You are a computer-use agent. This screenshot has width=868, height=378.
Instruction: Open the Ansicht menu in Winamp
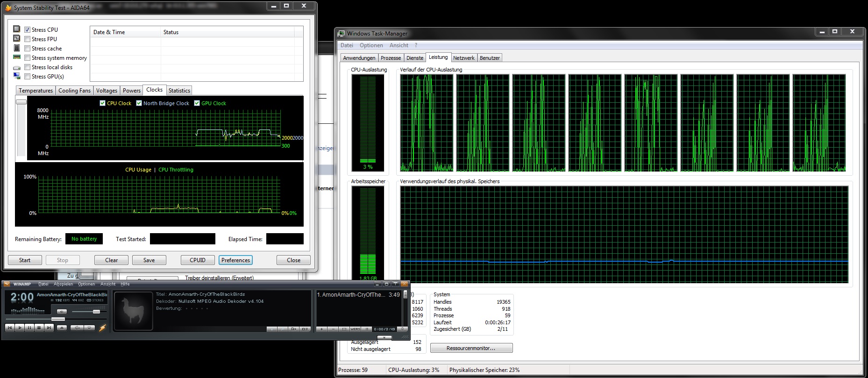(x=107, y=284)
